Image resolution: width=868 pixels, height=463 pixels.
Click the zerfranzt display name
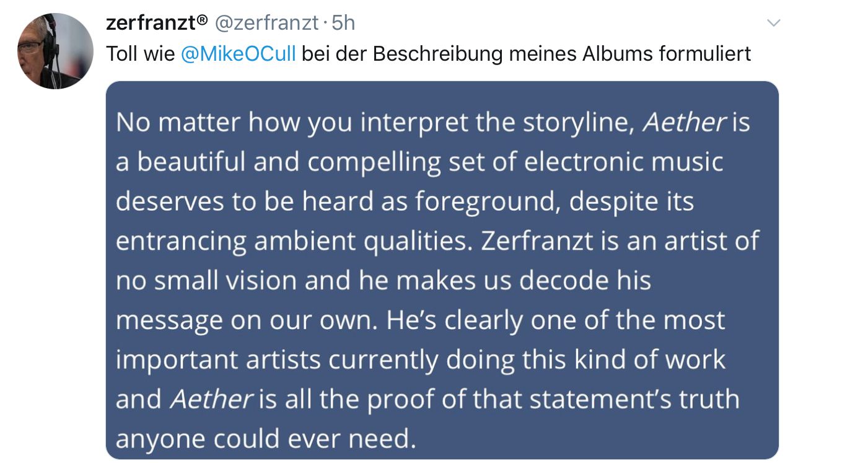[150, 23]
